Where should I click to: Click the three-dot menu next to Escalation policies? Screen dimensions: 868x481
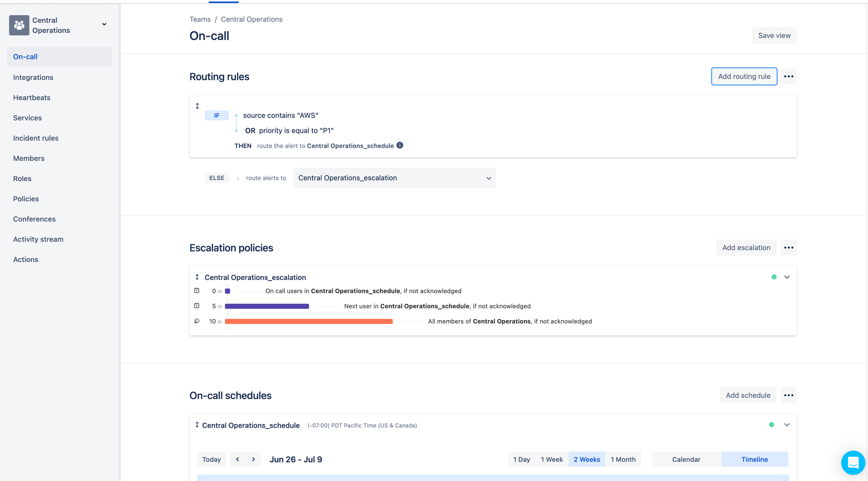pos(788,248)
